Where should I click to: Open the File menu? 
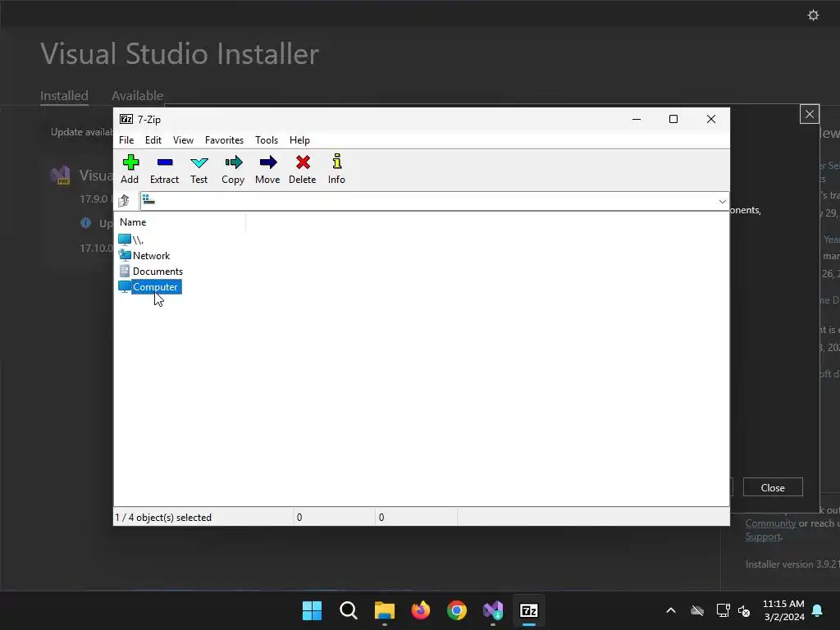coord(126,139)
